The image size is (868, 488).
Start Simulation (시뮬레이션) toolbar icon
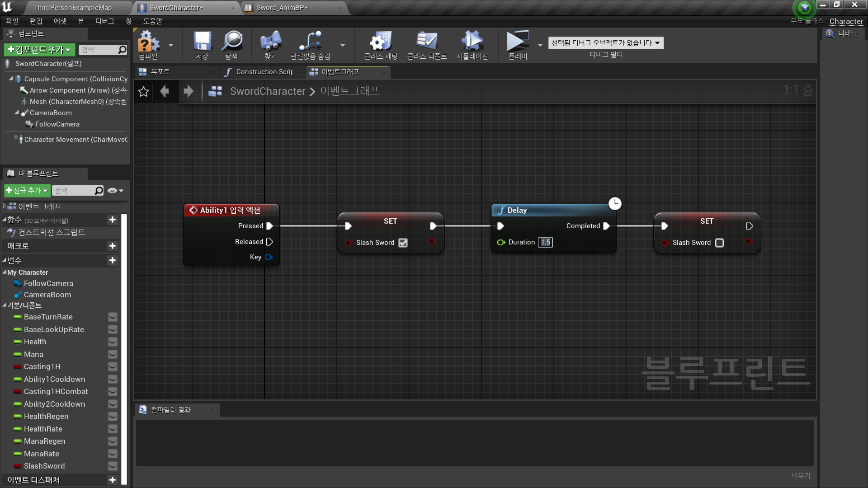(x=472, y=44)
